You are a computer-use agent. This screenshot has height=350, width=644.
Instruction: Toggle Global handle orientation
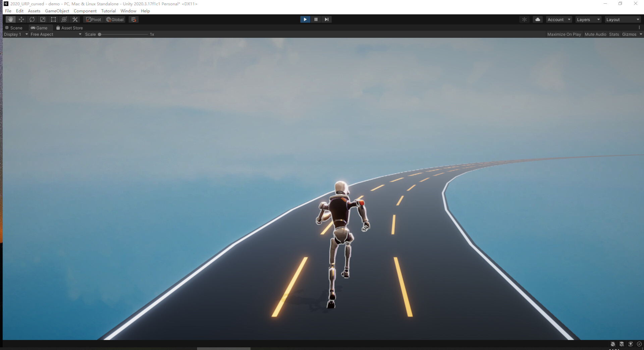pos(115,19)
